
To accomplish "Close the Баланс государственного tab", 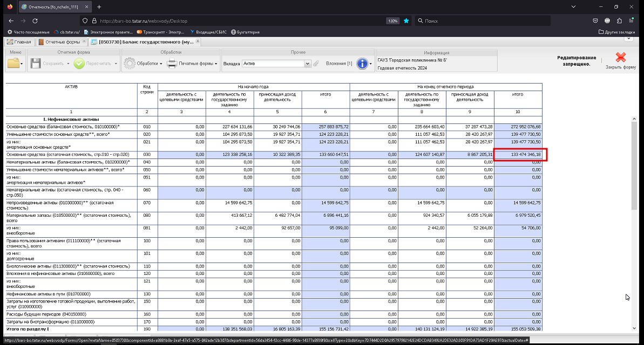I will 198,42.
